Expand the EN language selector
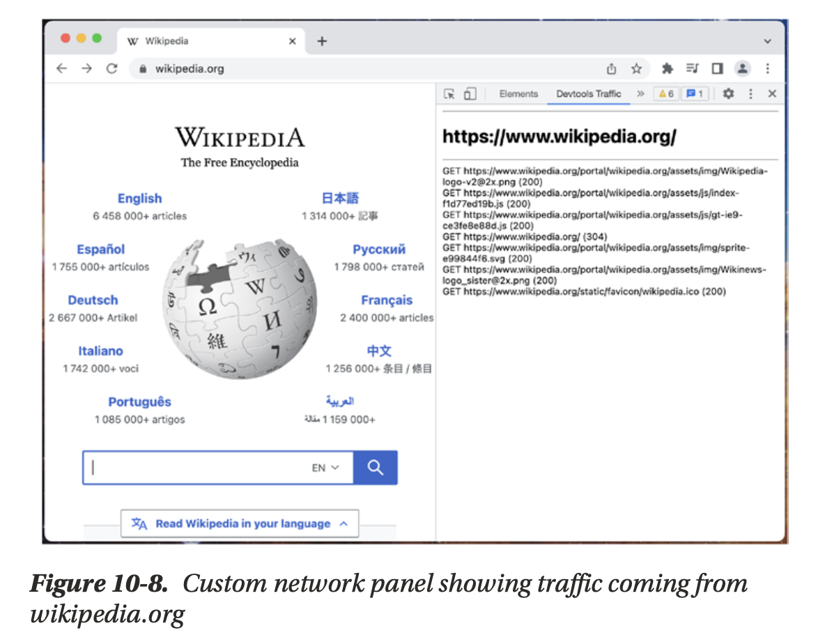This screenshot has width=825, height=644. click(325, 468)
